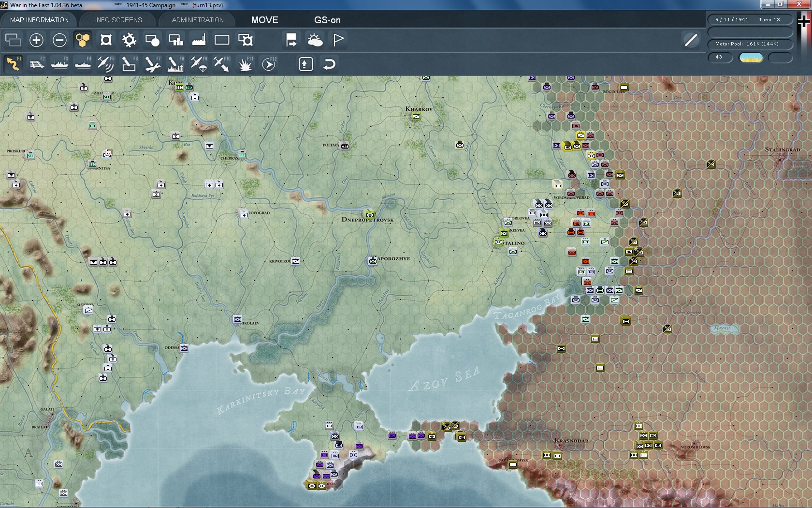Select the F6 bomb unit mode

[x=129, y=64]
